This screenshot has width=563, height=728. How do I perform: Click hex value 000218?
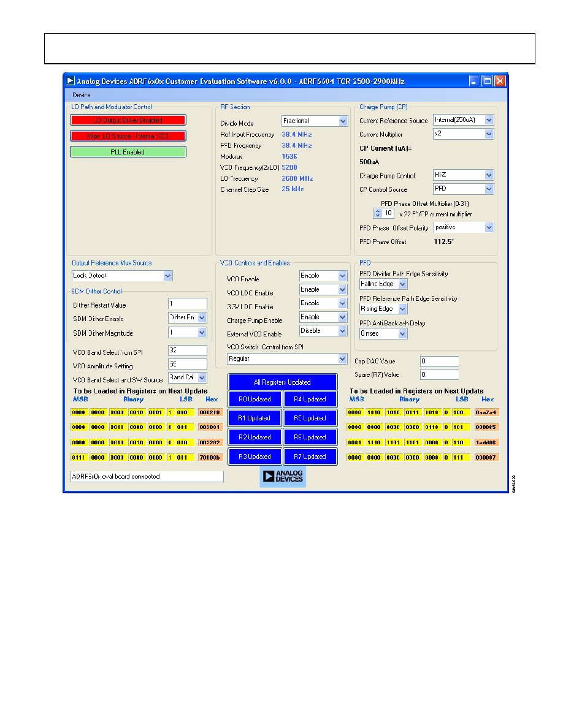[210, 412]
